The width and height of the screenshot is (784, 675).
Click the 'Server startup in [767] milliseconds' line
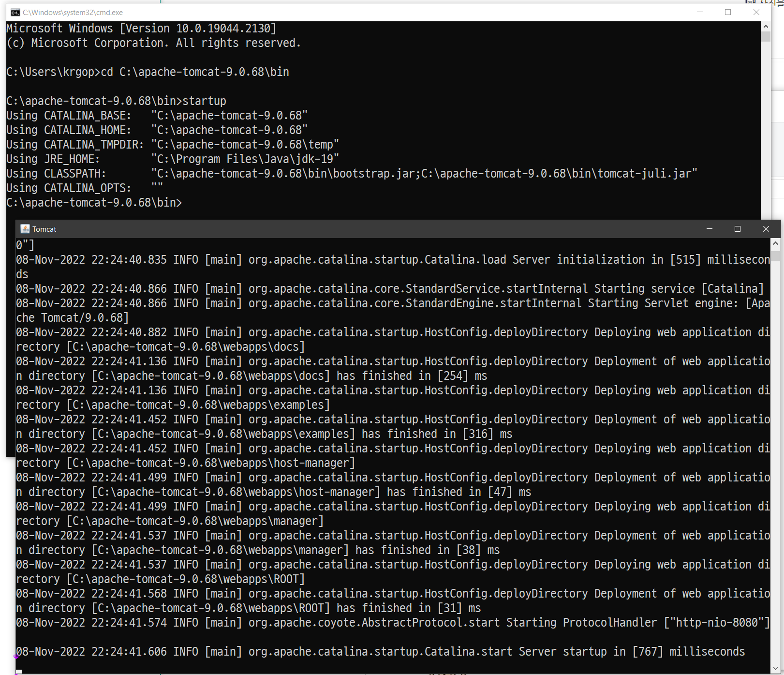(381, 652)
